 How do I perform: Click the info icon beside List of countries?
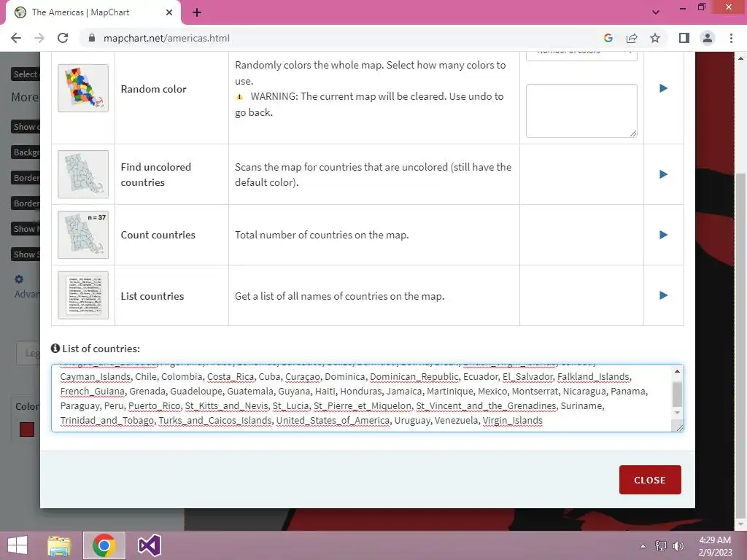click(55, 348)
